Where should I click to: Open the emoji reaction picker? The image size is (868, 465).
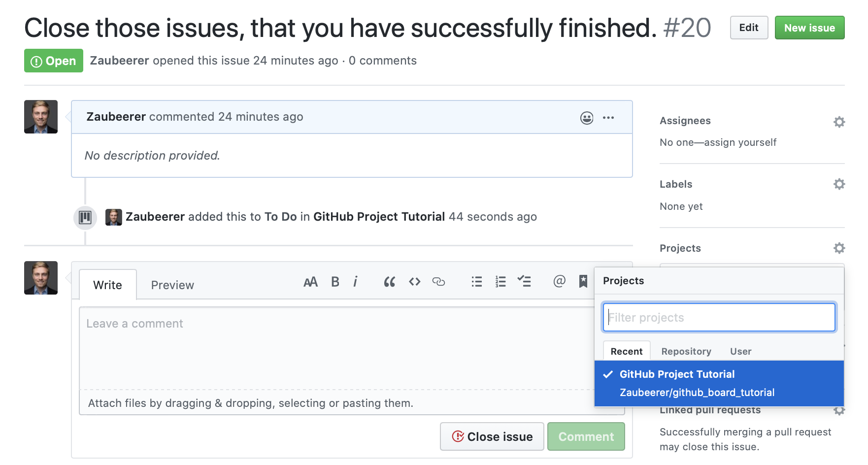pos(586,118)
